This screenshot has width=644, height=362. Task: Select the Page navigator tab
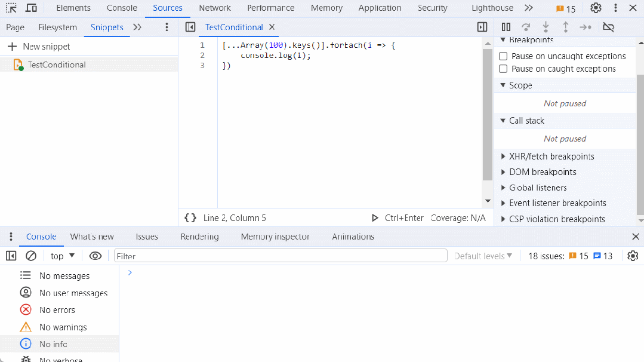pos(15,27)
